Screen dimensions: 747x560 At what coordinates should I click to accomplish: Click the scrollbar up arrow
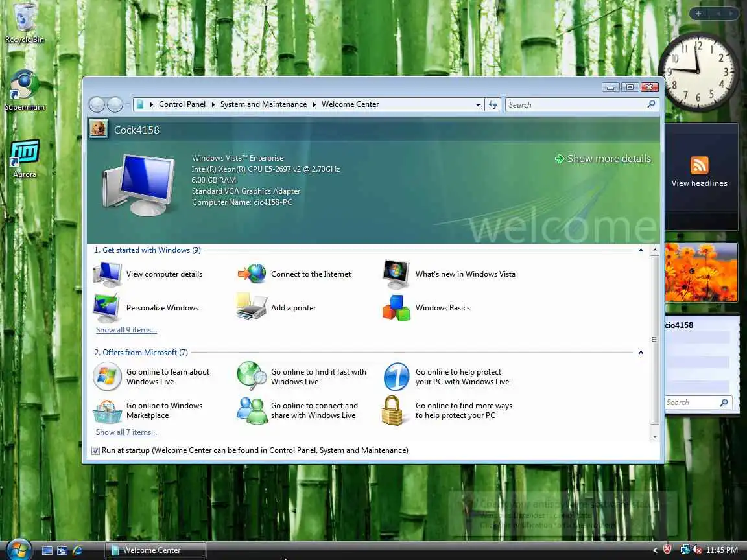pos(654,250)
